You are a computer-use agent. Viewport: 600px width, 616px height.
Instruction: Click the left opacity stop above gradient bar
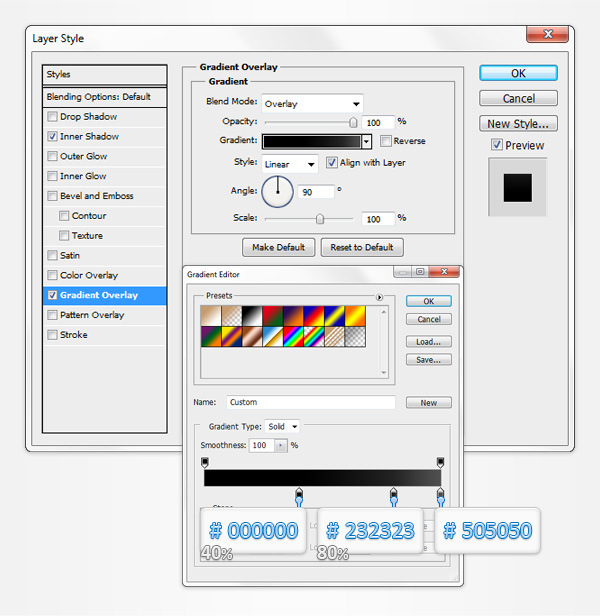click(x=205, y=463)
